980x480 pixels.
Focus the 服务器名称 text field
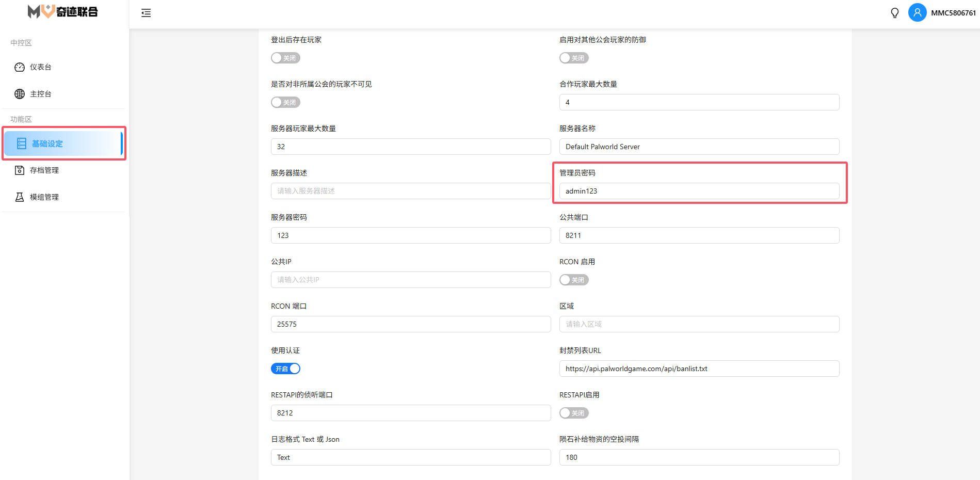pyautogui.click(x=699, y=147)
